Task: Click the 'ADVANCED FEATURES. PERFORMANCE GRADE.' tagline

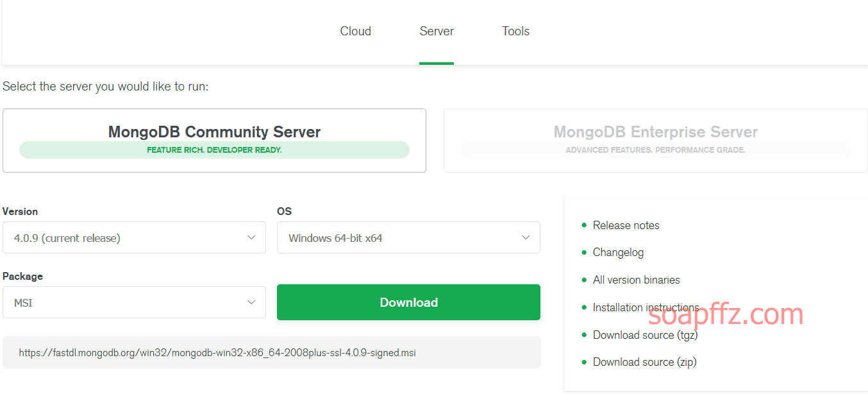Action: coord(655,150)
